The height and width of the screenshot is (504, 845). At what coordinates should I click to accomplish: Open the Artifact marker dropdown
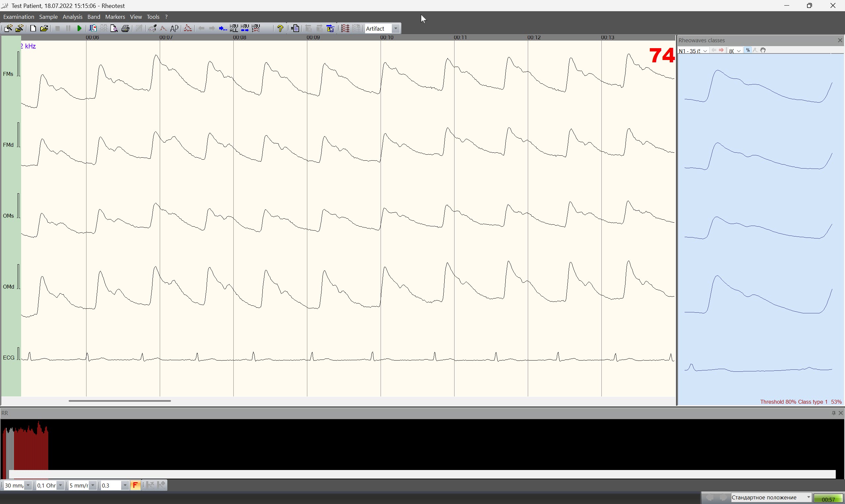[x=396, y=28]
